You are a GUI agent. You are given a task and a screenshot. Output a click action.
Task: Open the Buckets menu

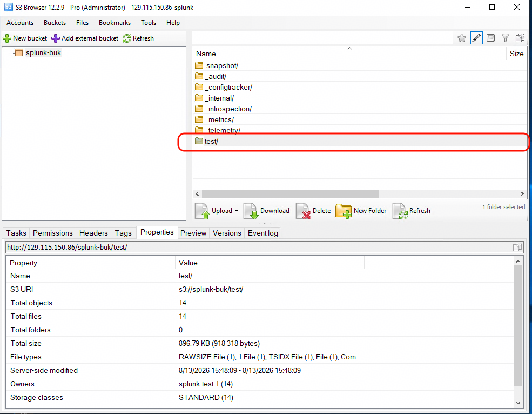(x=55, y=23)
